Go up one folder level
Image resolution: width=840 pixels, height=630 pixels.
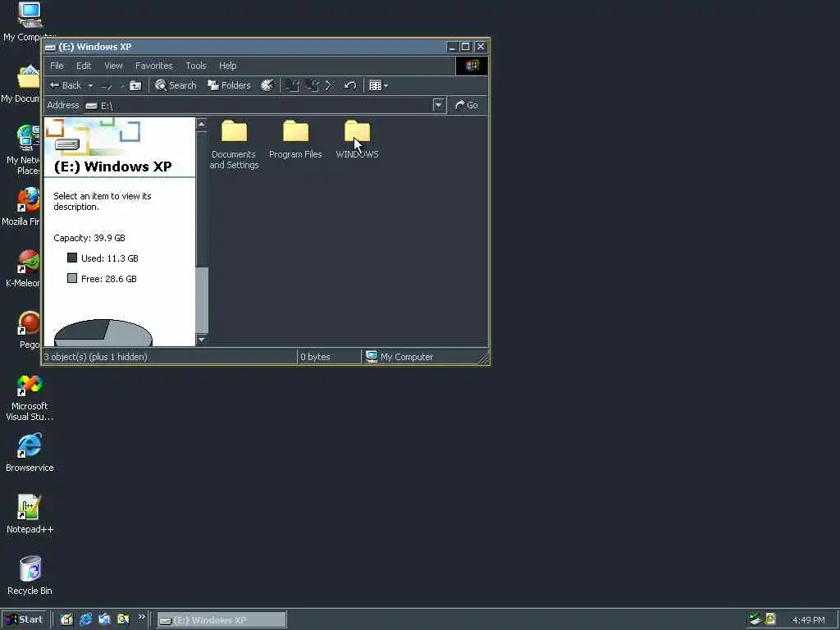[135, 85]
